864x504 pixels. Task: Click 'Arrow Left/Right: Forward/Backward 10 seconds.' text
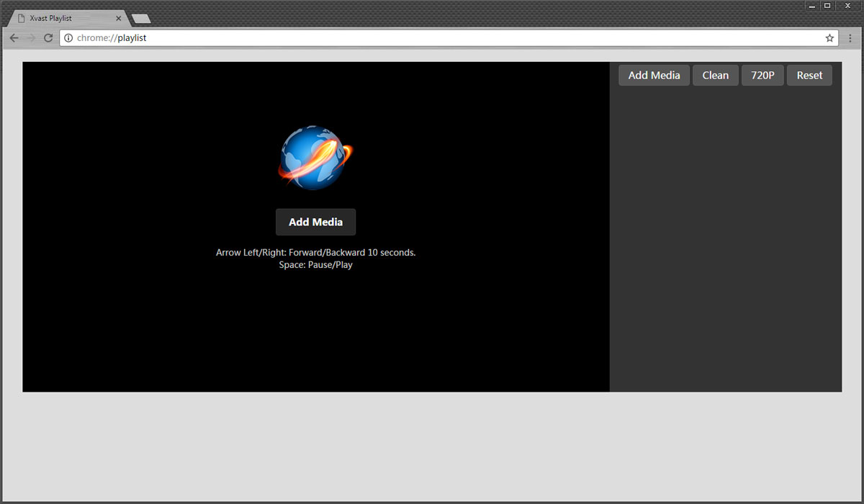tap(316, 253)
